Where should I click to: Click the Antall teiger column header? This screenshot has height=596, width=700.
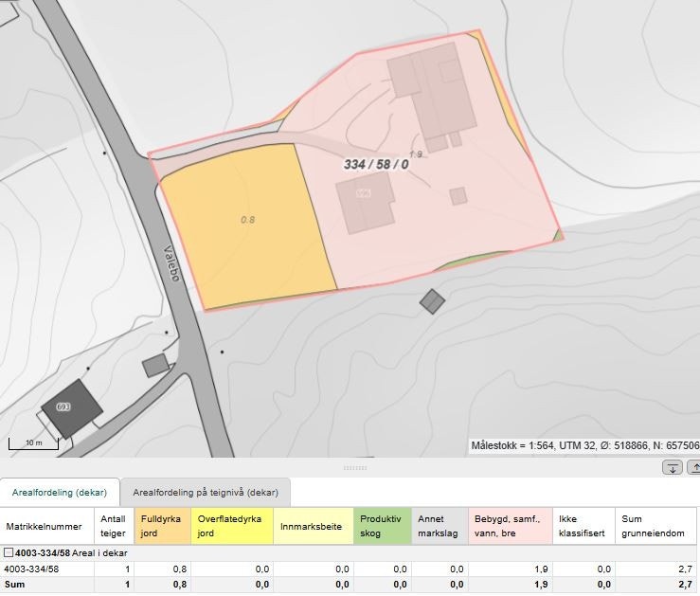(114, 526)
